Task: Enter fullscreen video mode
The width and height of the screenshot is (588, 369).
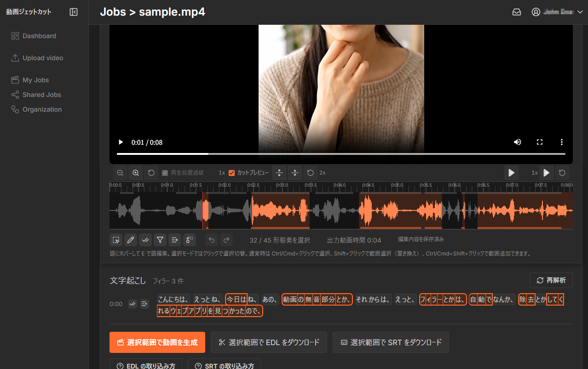Action: click(540, 142)
